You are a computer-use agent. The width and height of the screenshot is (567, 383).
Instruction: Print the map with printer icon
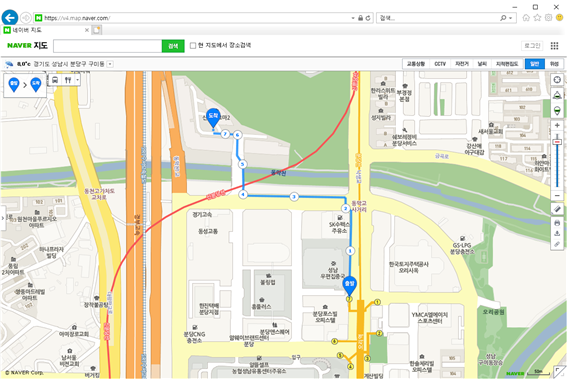[557, 223]
